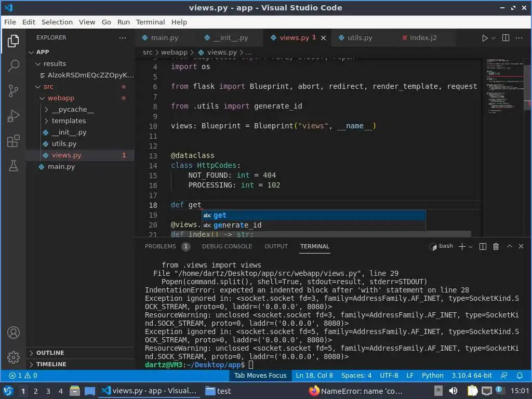The width and height of the screenshot is (532, 399).
Task: Switch to the main.py tab
Action: point(165,37)
